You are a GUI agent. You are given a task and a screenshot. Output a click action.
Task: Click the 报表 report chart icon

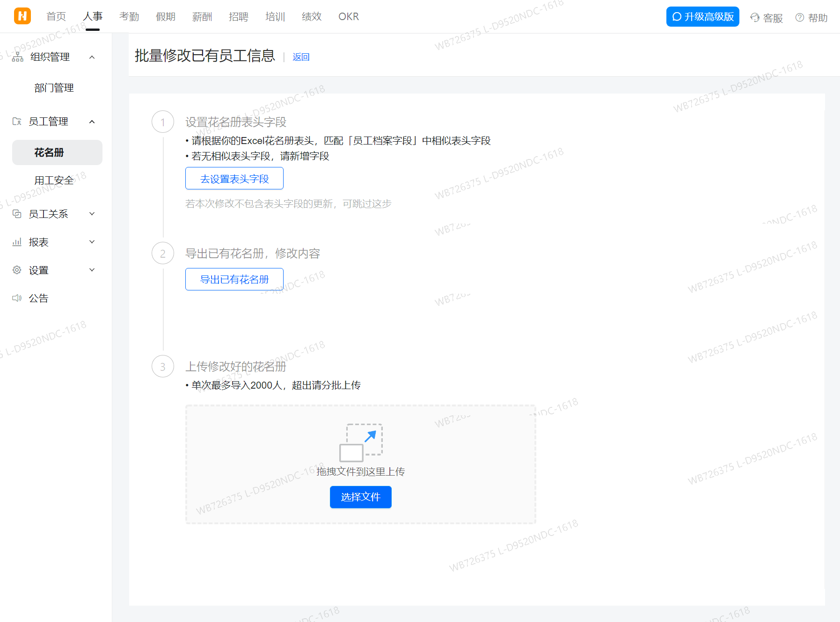(x=17, y=242)
